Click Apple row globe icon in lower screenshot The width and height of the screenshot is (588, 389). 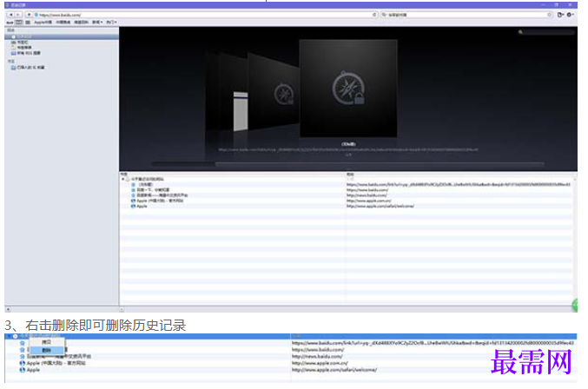coord(22,370)
